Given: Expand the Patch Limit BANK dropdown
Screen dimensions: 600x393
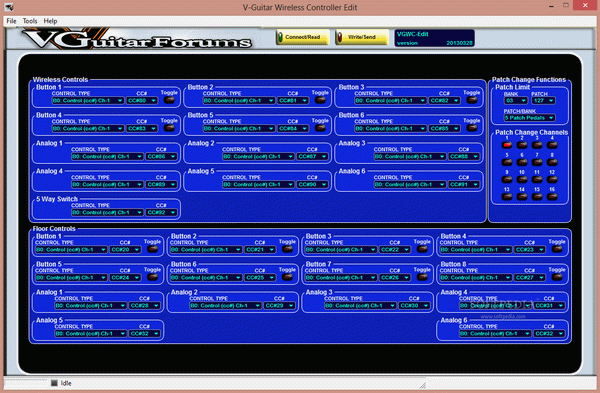Looking at the screenshot, I should (x=516, y=101).
